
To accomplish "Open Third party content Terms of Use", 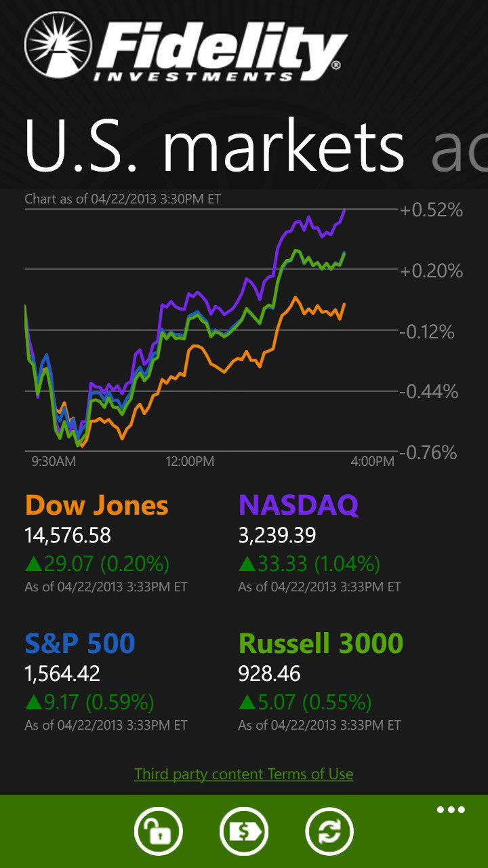I will (244, 774).
